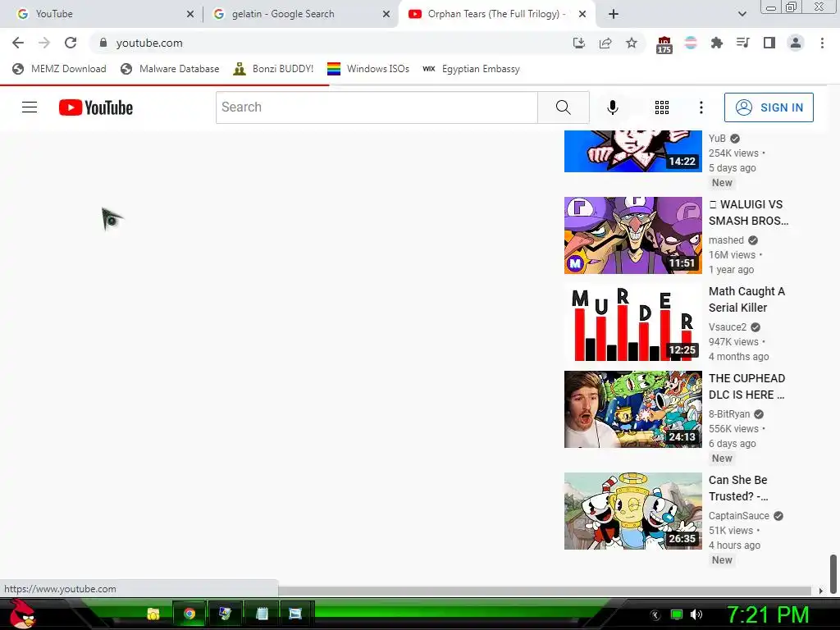Screen dimensions: 840x630
Task: Open WALUIGI VS SMASH BROS title
Action: point(748,212)
